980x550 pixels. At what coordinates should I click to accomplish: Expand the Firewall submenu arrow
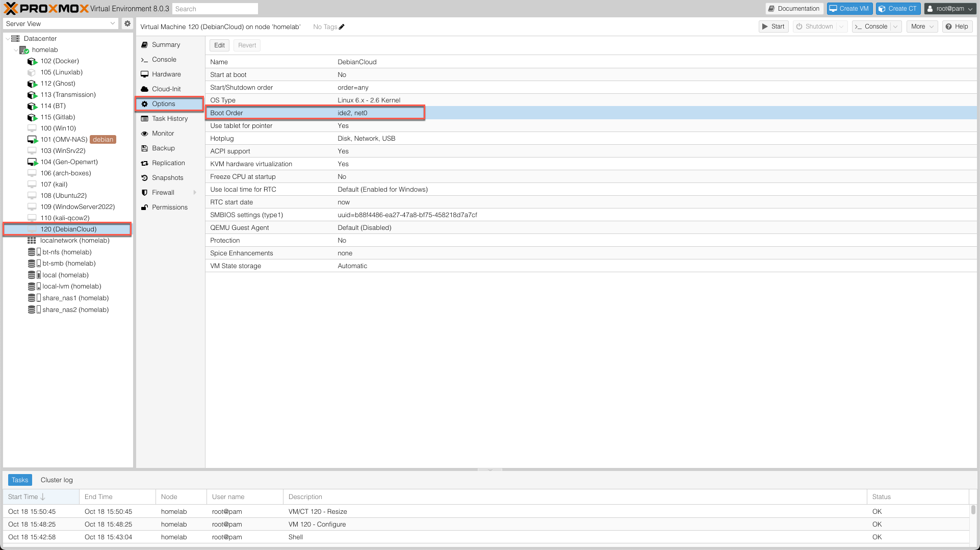(x=195, y=193)
